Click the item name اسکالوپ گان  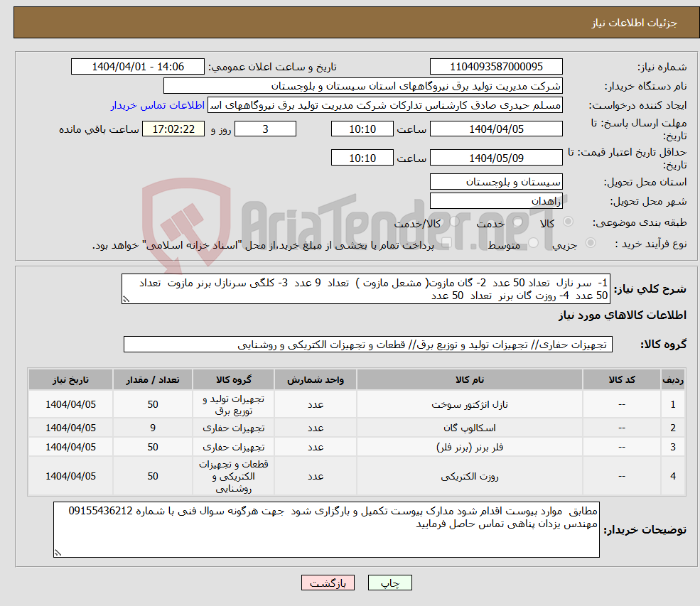[x=469, y=428]
